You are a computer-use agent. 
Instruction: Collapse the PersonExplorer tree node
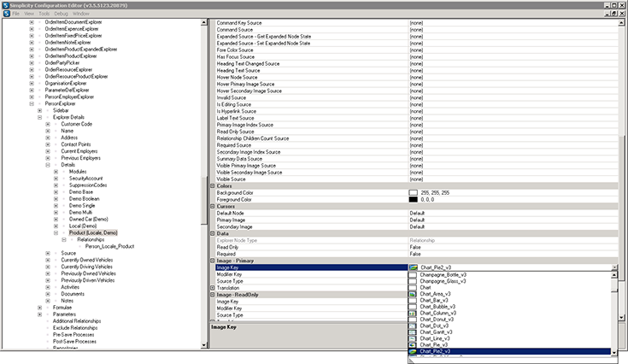[x=32, y=103]
